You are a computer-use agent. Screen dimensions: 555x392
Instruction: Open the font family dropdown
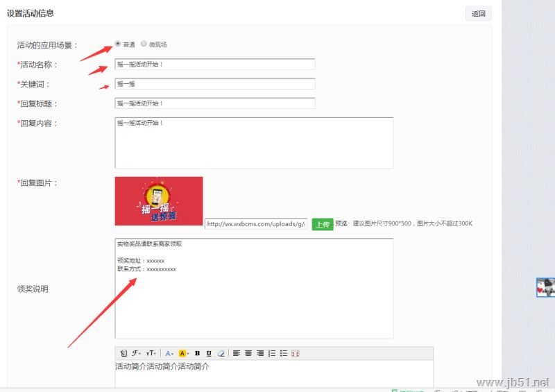(136, 353)
